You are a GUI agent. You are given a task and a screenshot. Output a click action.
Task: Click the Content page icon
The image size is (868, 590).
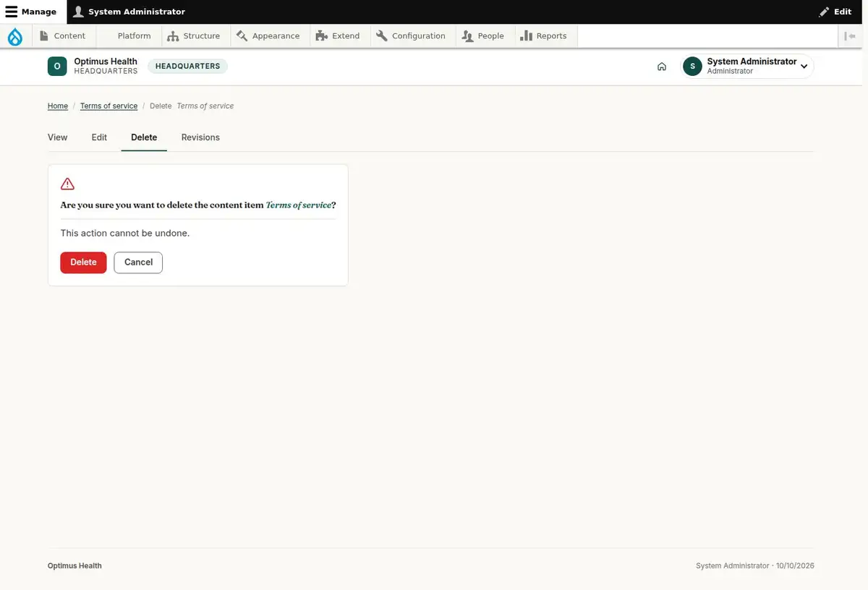click(x=45, y=36)
